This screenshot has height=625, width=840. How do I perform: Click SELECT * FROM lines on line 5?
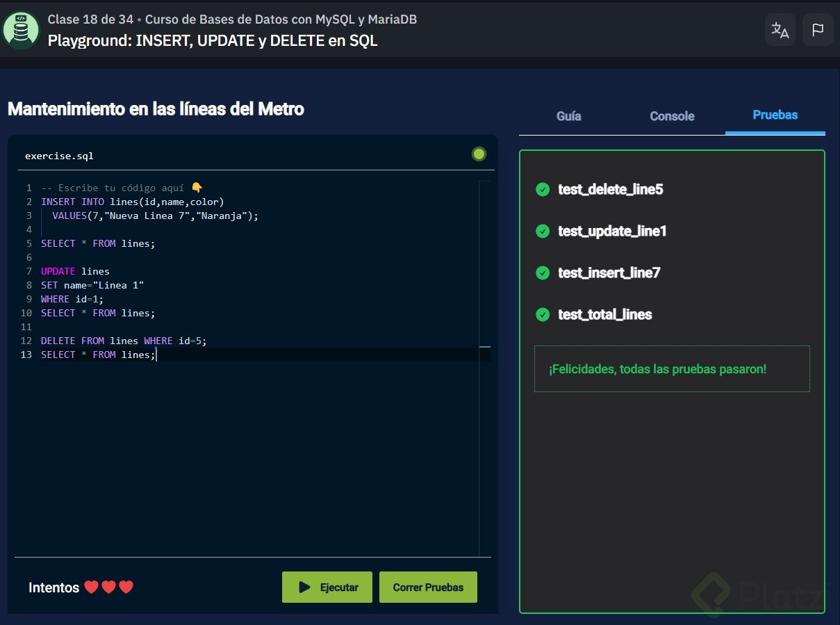tap(98, 243)
